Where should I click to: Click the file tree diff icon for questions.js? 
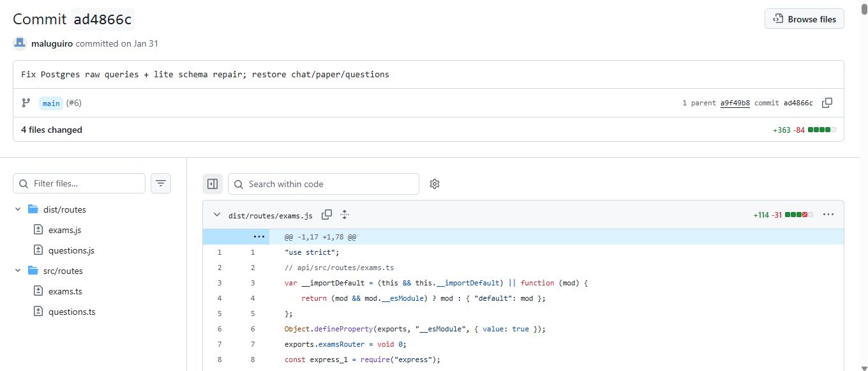(x=38, y=250)
